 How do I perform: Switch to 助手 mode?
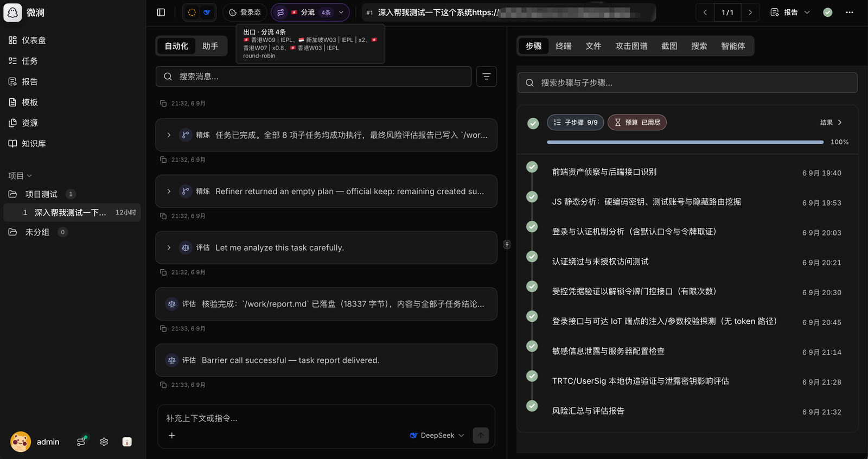pyautogui.click(x=210, y=46)
